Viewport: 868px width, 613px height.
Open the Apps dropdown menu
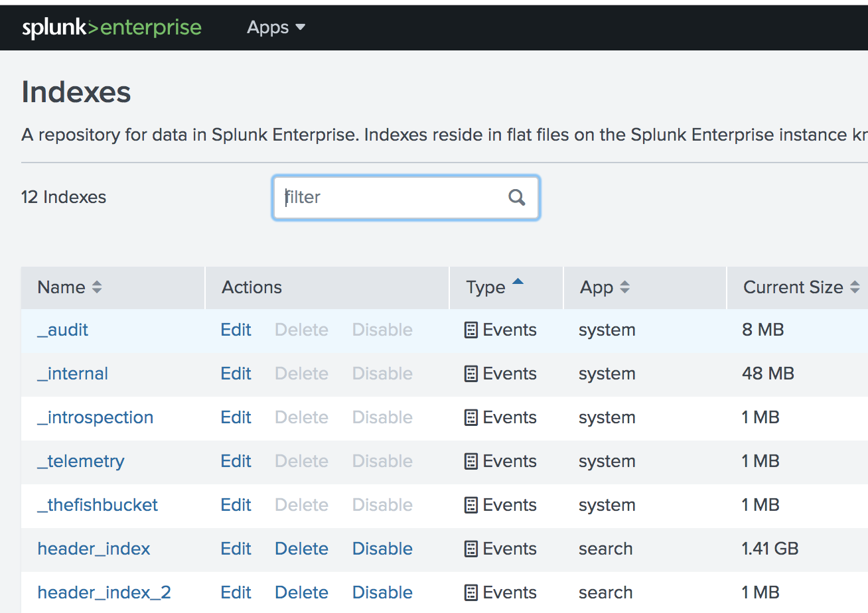click(x=276, y=27)
